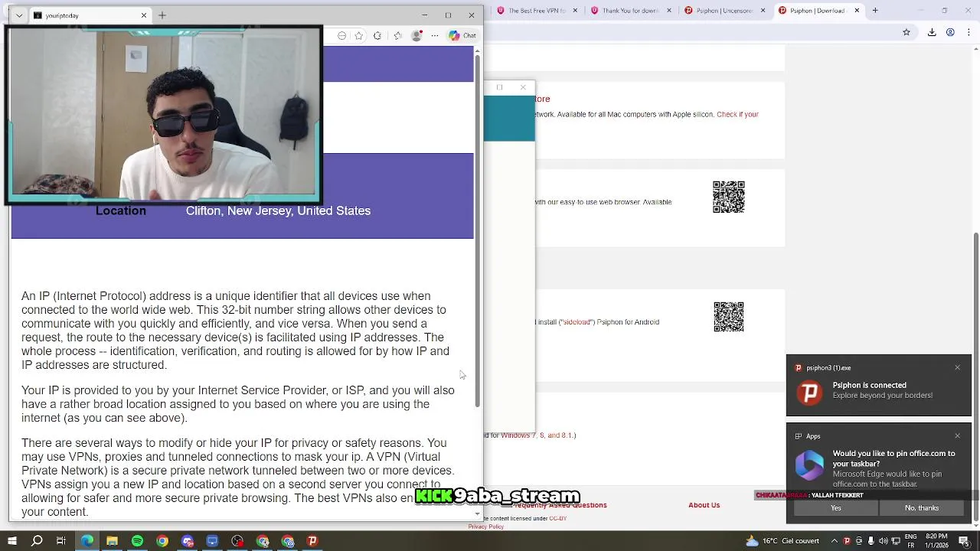Viewport: 980px width, 551px height.
Task: Close the small overlapping window's X
Action: point(523,87)
